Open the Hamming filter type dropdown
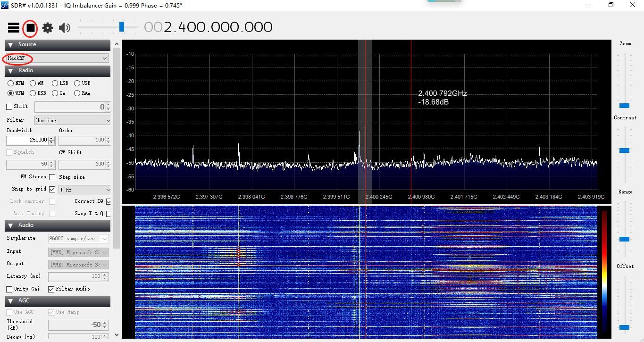 click(72, 120)
